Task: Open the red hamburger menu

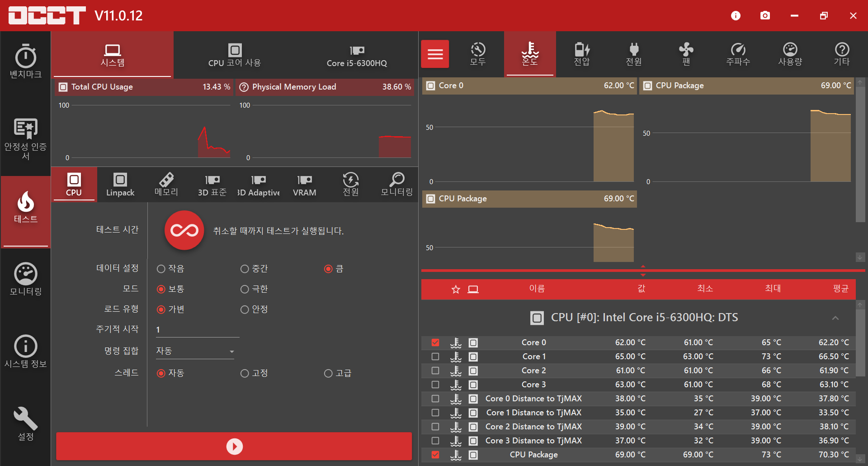Action: [x=435, y=54]
